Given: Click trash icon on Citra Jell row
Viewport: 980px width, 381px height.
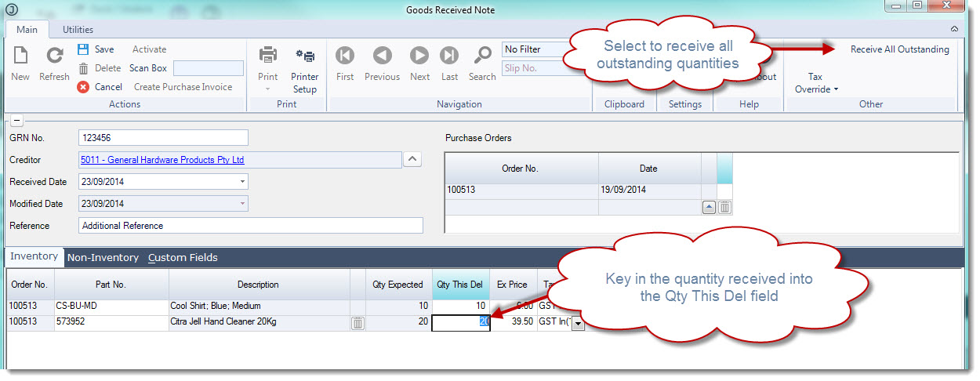Looking at the screenshot, I should (358, 323).
